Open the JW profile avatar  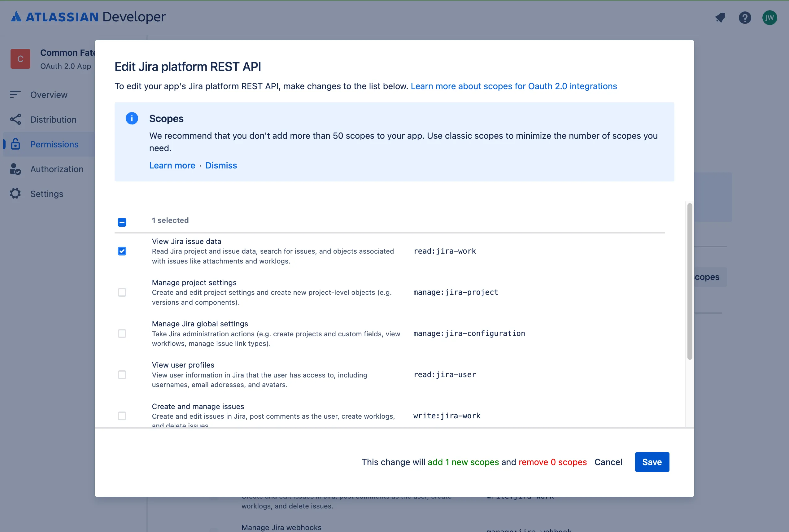tap(769, 18)
